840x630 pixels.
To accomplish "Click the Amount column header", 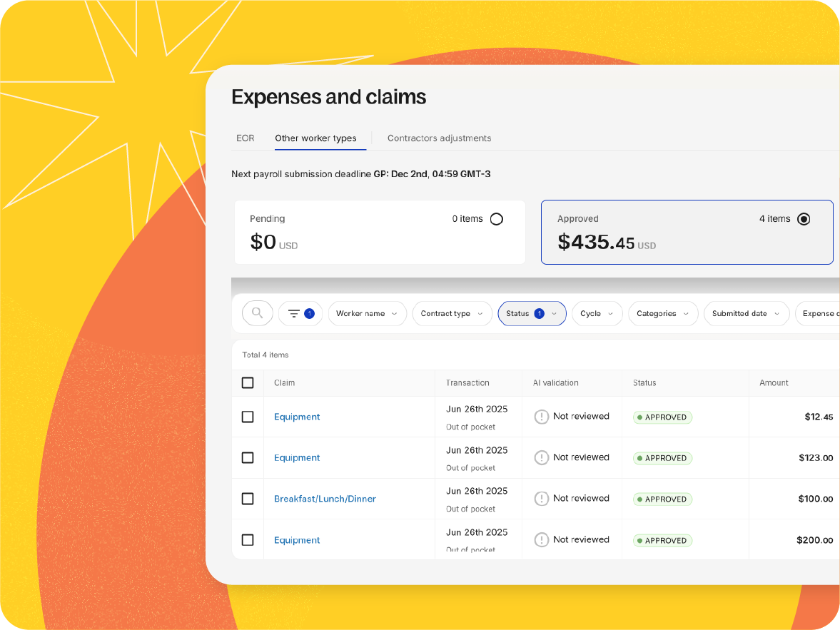I will (x=774, y=383).
